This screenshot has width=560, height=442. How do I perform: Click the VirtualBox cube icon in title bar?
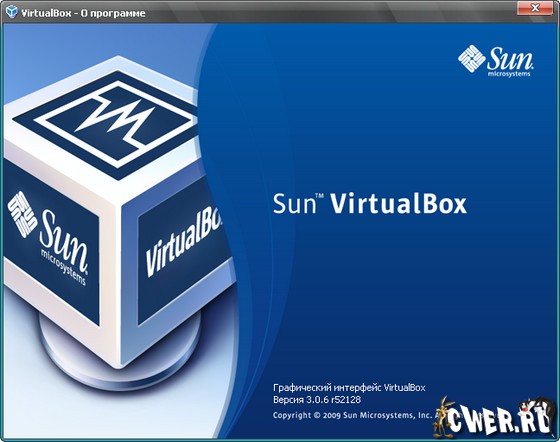click(x=11, y=12)
